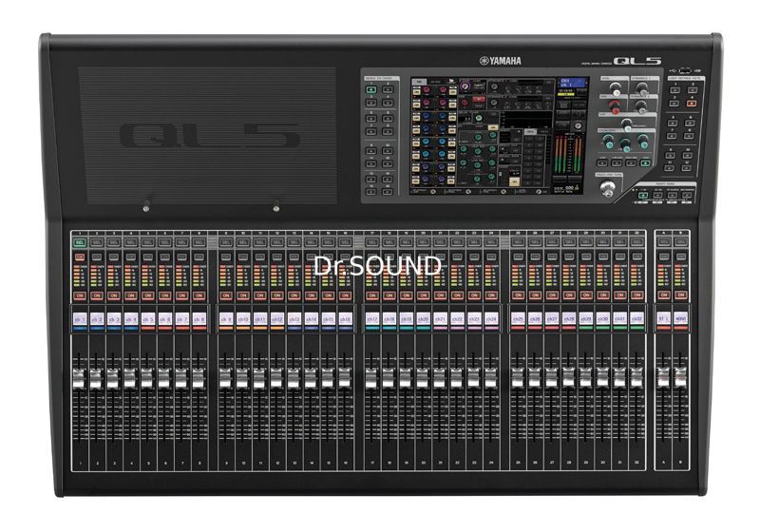Grab the channel 1 fader knob

pos(79,378)
